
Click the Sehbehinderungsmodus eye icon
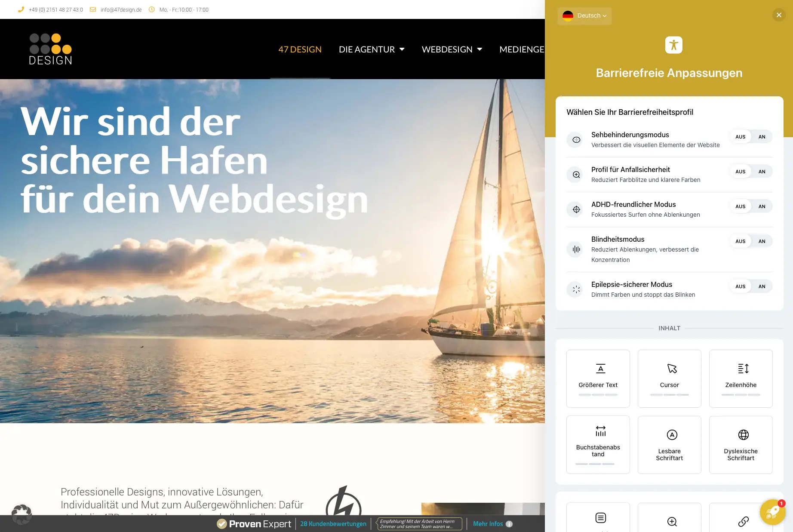(x=576, y=140)
